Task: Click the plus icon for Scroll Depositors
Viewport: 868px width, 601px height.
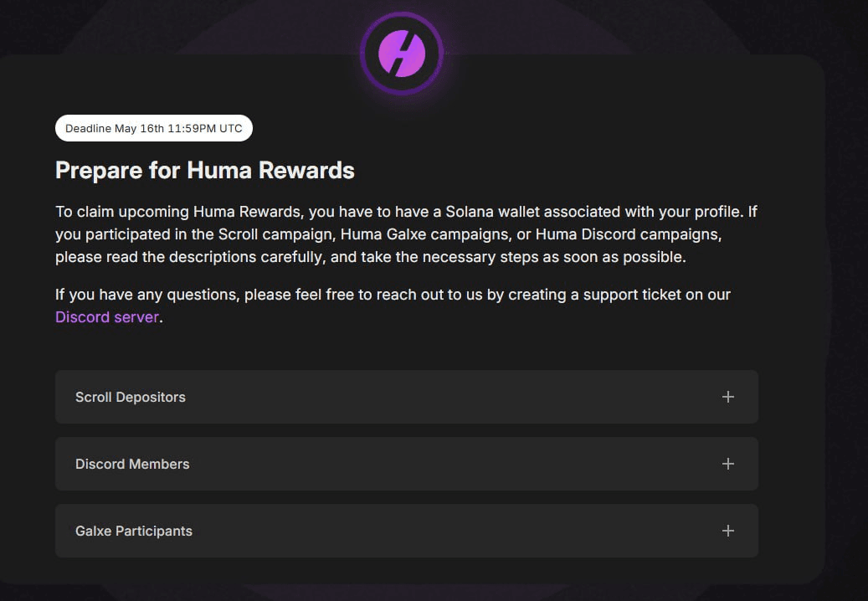Action: click(x=727, y=397)
